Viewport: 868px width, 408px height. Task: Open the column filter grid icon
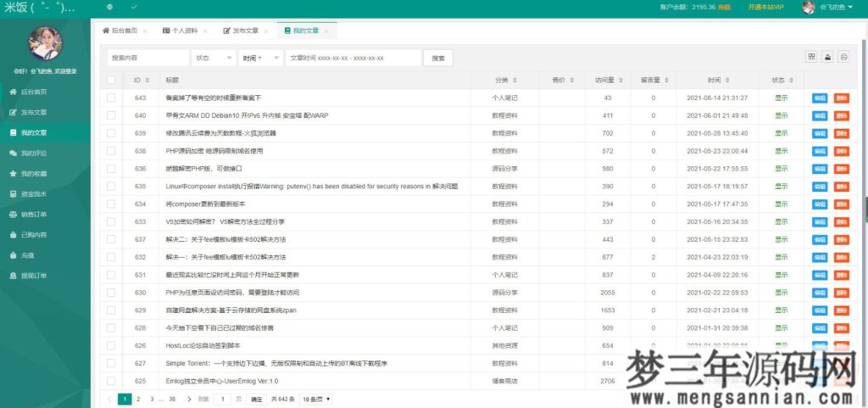[x=811, y=57]
